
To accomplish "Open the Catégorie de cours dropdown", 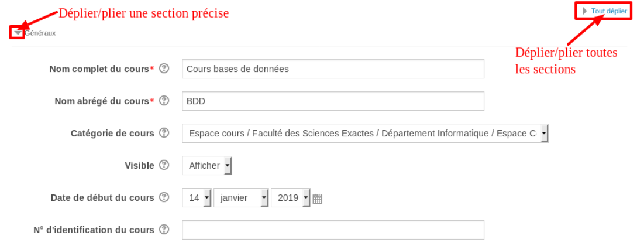I will (365, 134).
